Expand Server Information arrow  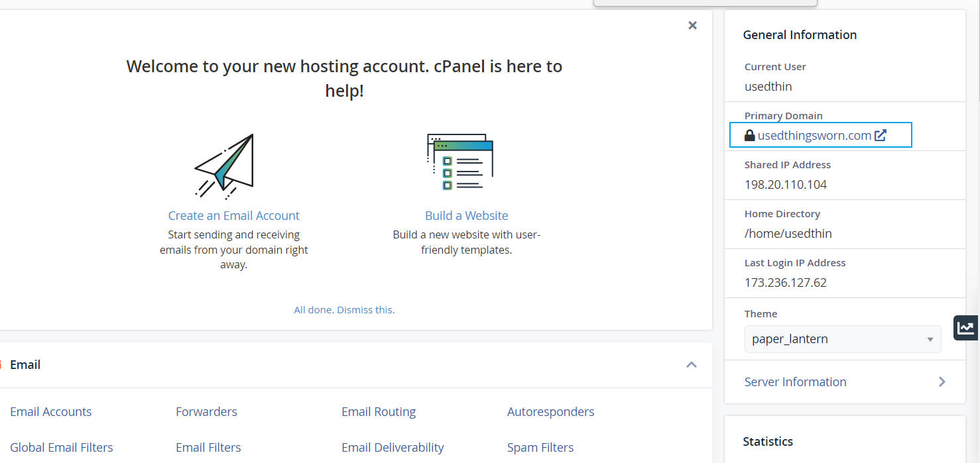coord(942,382)
